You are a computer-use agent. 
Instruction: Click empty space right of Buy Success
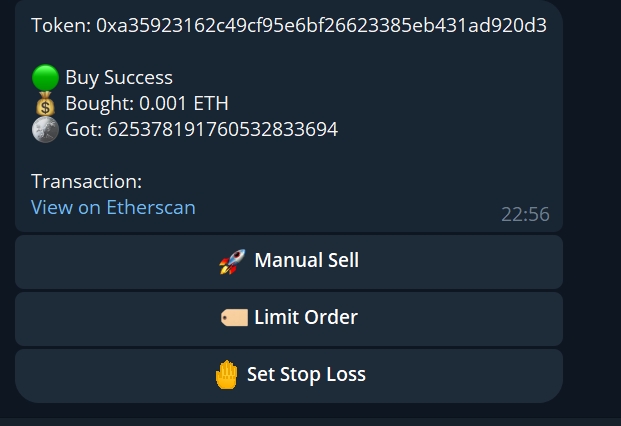pyautogui.click(x=380, y=78)
